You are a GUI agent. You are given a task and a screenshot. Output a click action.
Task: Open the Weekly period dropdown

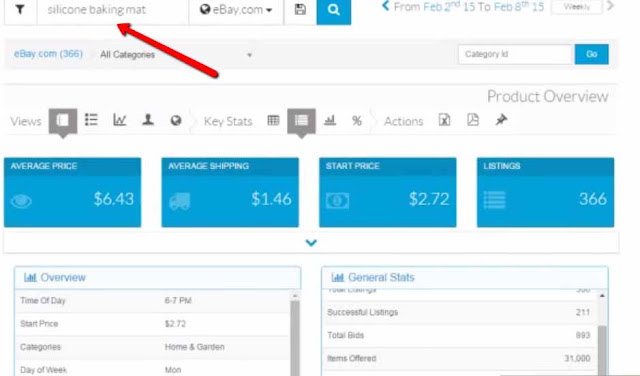(x=577, y=7)
